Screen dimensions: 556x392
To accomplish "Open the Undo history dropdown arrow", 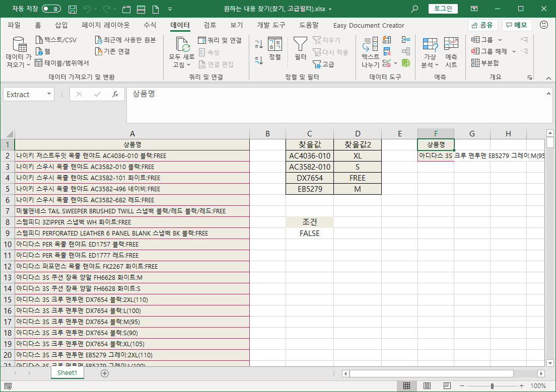I will (95, 9).
